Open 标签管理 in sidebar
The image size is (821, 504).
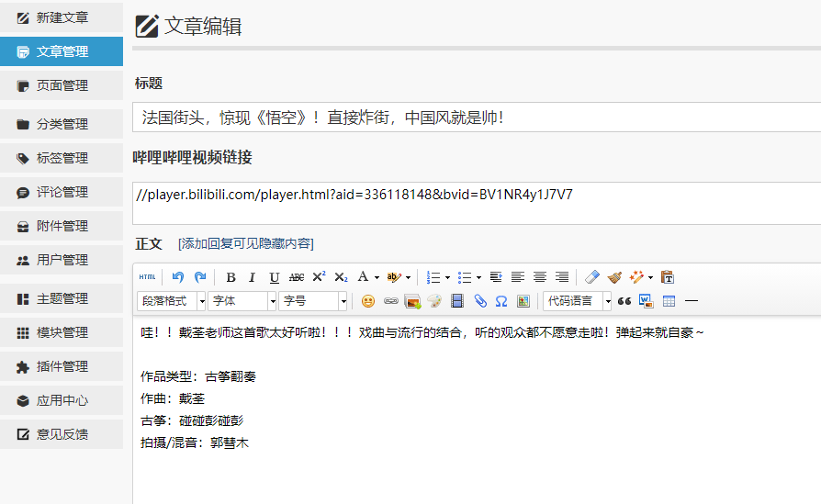click(62, 158)
